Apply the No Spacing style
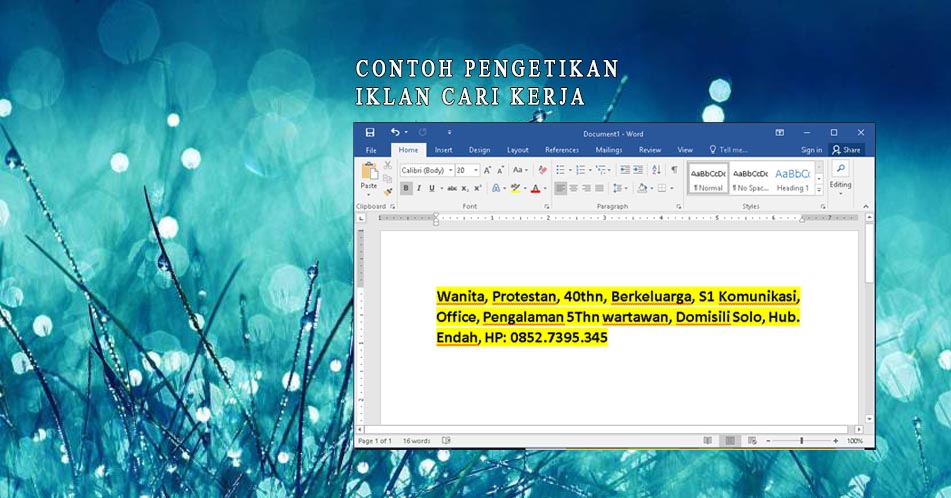The image size is (951, 498). pyautogui.click(x=750, y=179)
